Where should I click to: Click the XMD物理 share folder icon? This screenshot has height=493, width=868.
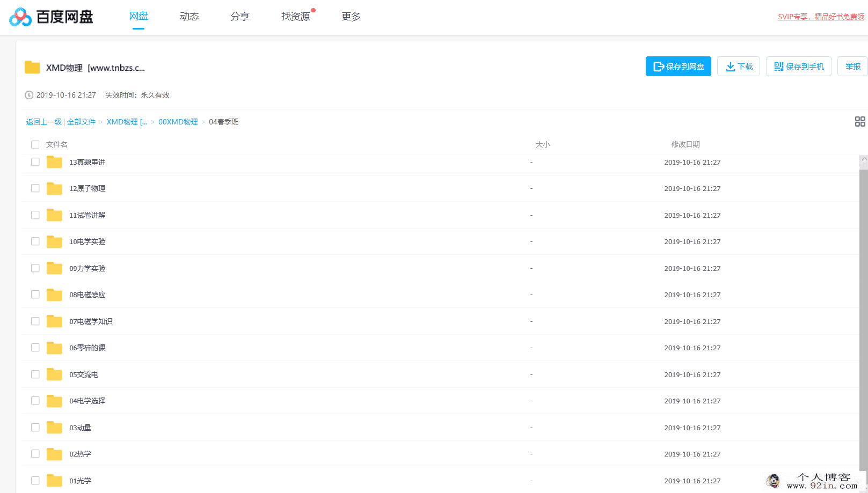(32, 67)
